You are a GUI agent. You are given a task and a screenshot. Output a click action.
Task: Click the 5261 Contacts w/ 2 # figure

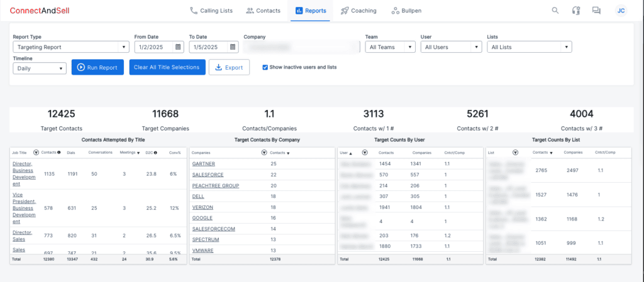[478, 114]
